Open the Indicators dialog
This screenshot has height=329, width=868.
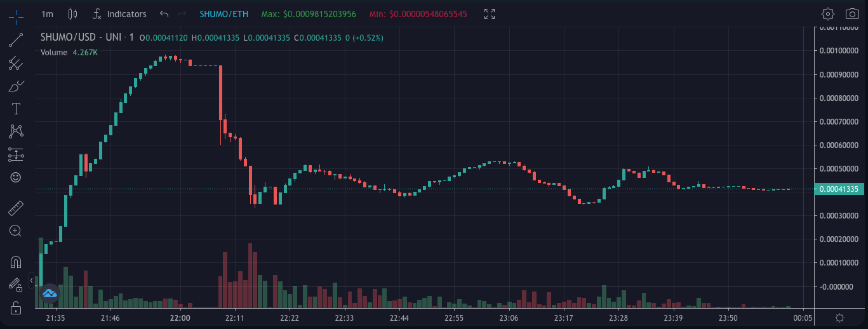119,14
